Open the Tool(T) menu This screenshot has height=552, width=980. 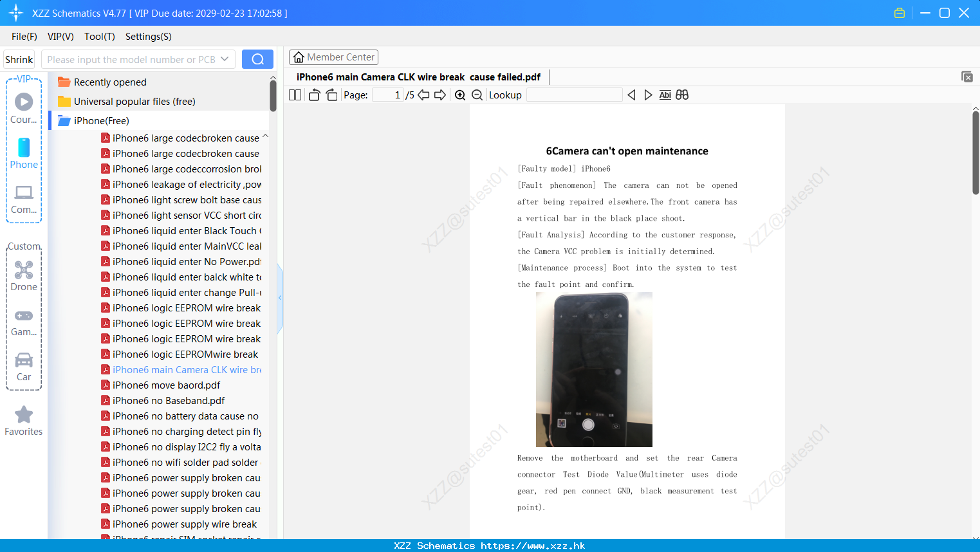100,37
